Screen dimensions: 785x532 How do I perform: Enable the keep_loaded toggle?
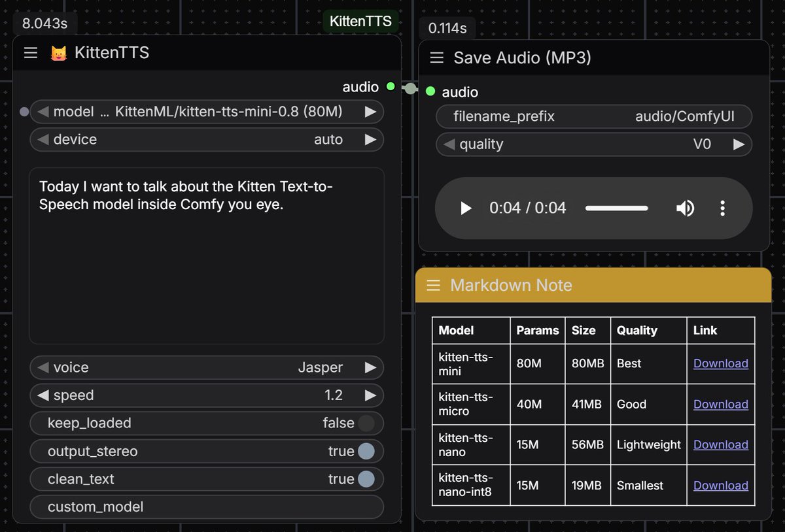coord(366,423)
